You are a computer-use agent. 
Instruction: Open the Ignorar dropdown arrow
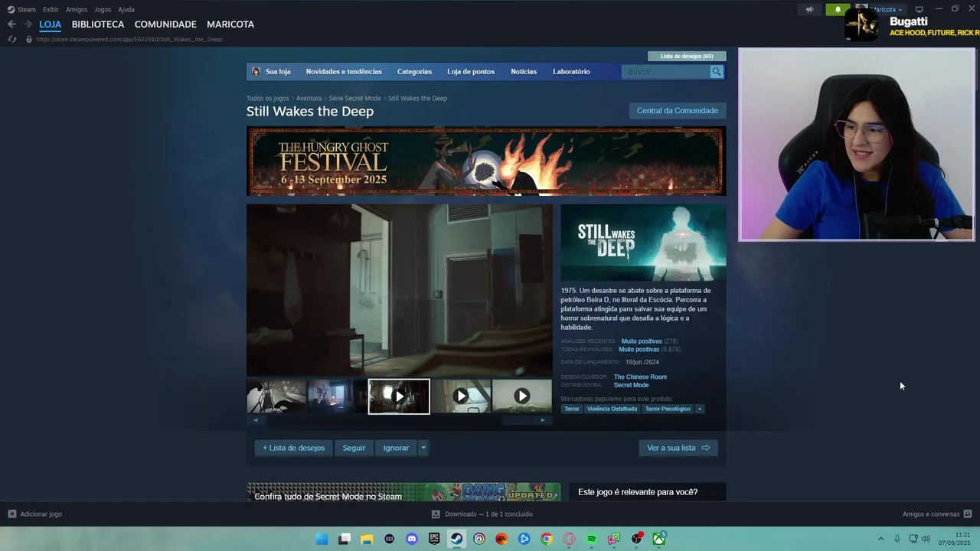[423, 448]
